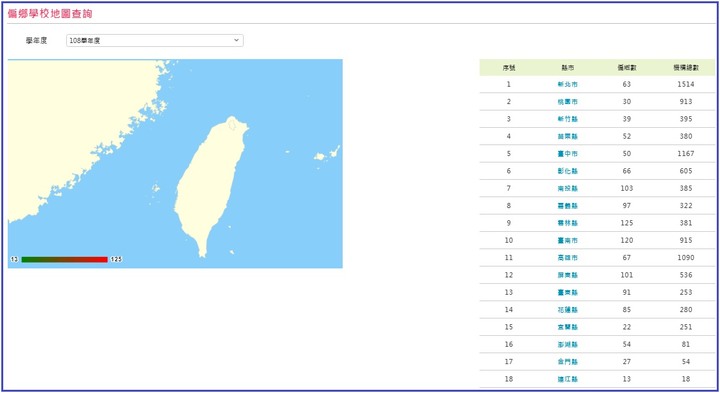Go to the 金門縣 county link
Screen dimensions: 720x393
[568, 361]
